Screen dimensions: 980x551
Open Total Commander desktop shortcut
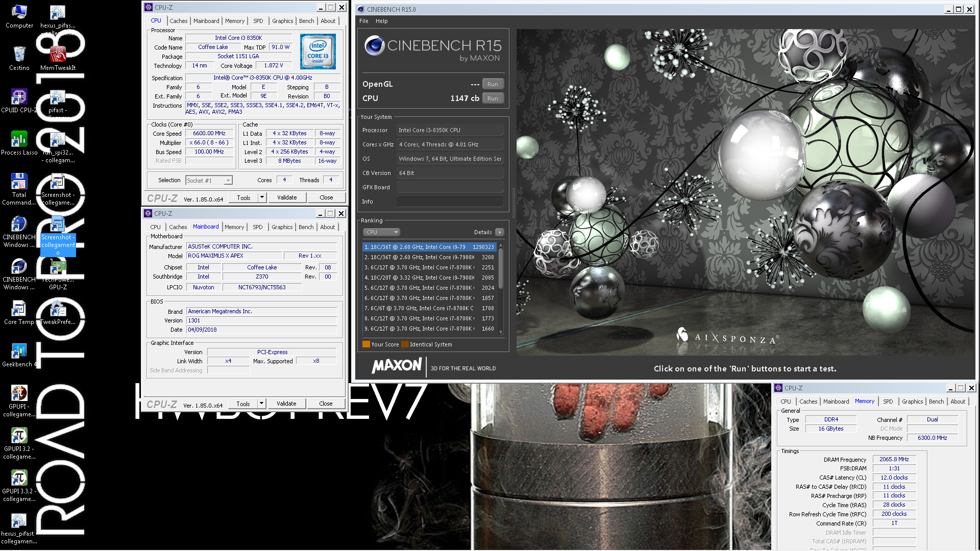click(x=19, y=189)
